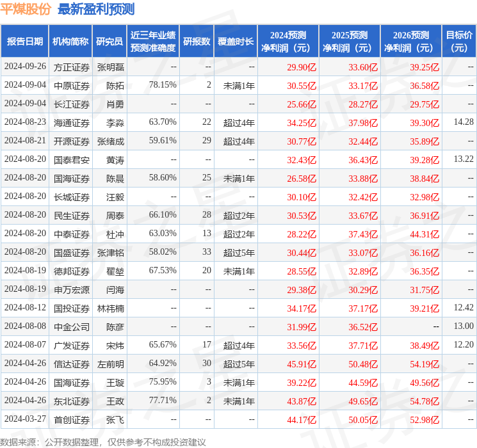Select the 机构简称 column header
Viewport: 477px width, 448px height.
tap(70, 42)
